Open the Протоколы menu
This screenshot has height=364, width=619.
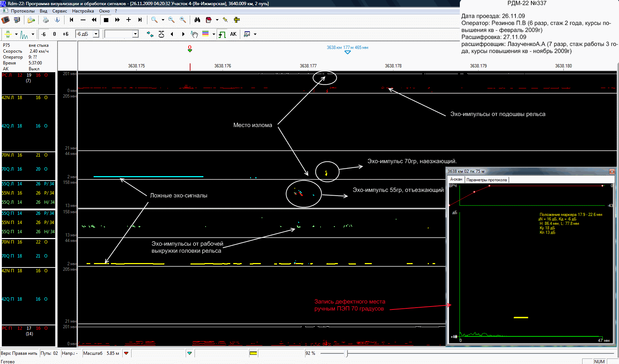click(x=23, y=11)
